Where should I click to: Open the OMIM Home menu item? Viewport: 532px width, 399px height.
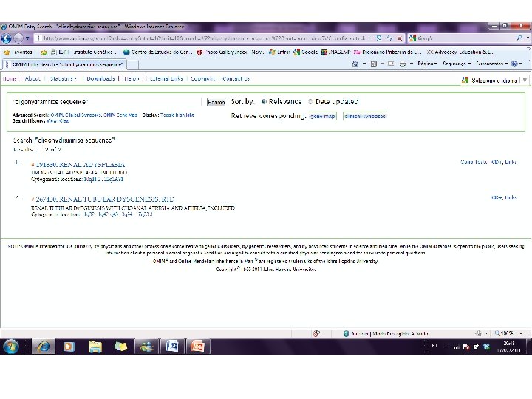click(10, 79)
